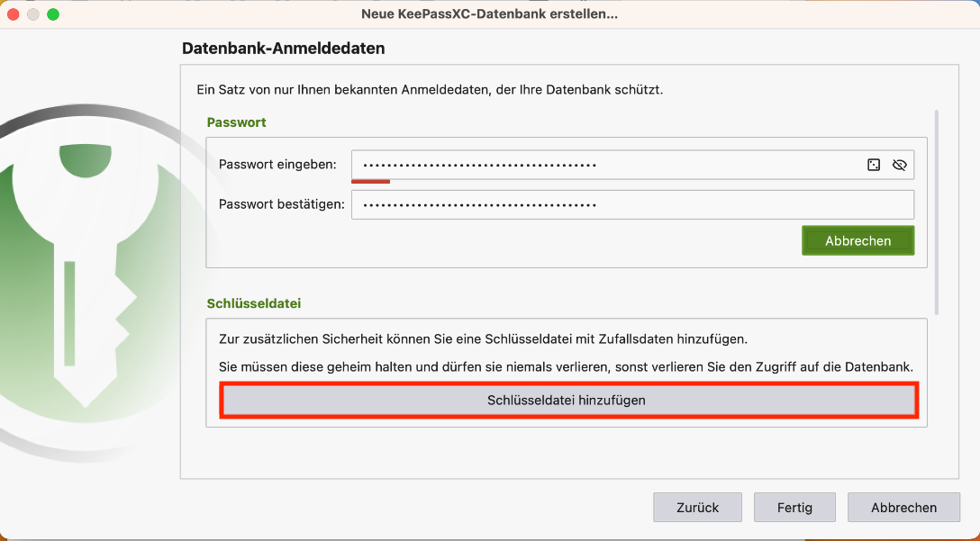The image size is (980, 541).
Task: Select the green 'Passwort' section heading
Action: click(236, 122)
